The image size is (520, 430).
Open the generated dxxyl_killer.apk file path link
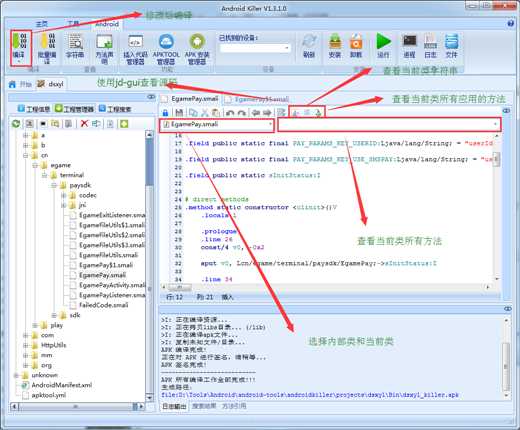click(310, 395)
